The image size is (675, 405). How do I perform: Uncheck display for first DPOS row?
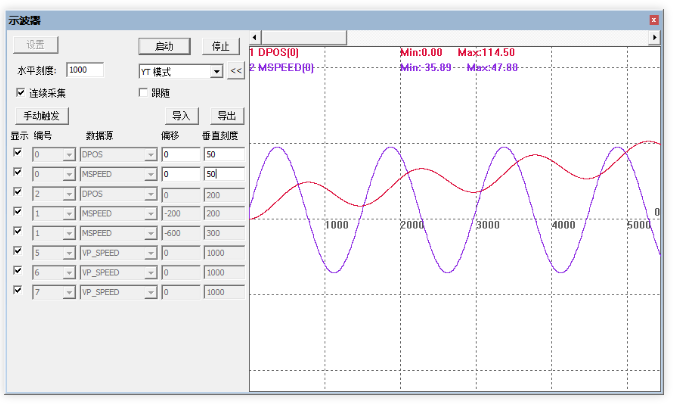pos(18,152)
